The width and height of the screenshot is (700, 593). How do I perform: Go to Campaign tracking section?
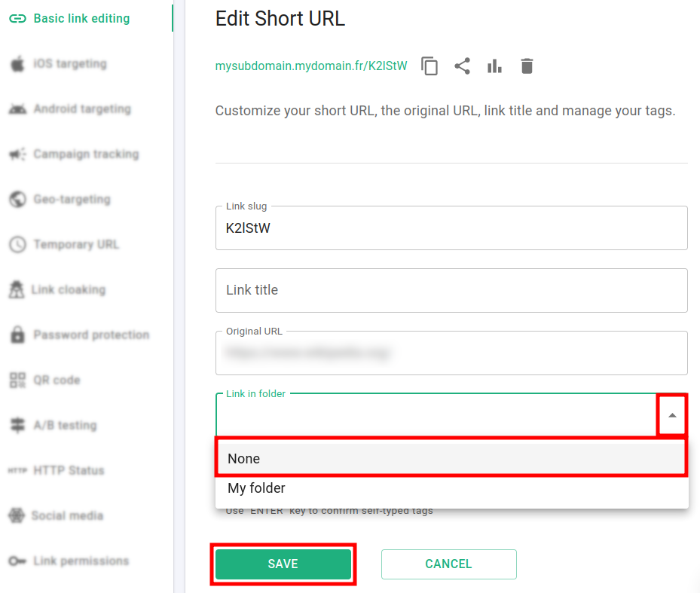(x=86, y=154)
